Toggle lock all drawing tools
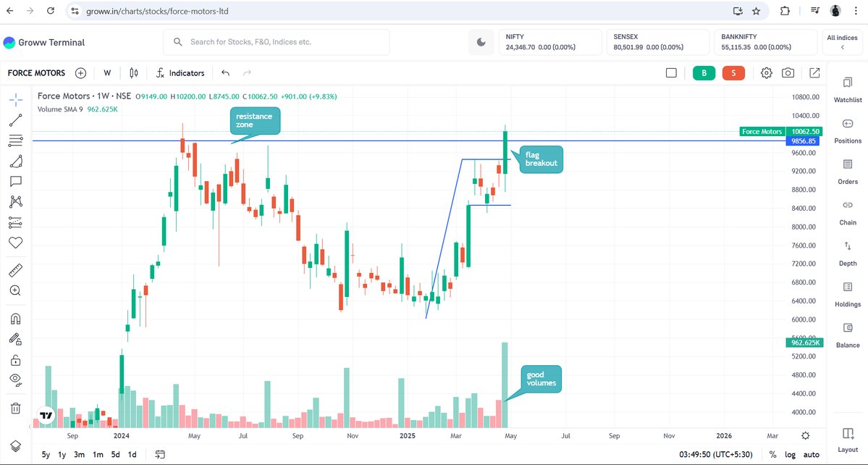Screen dimensions: 868x465 (15, 361)
